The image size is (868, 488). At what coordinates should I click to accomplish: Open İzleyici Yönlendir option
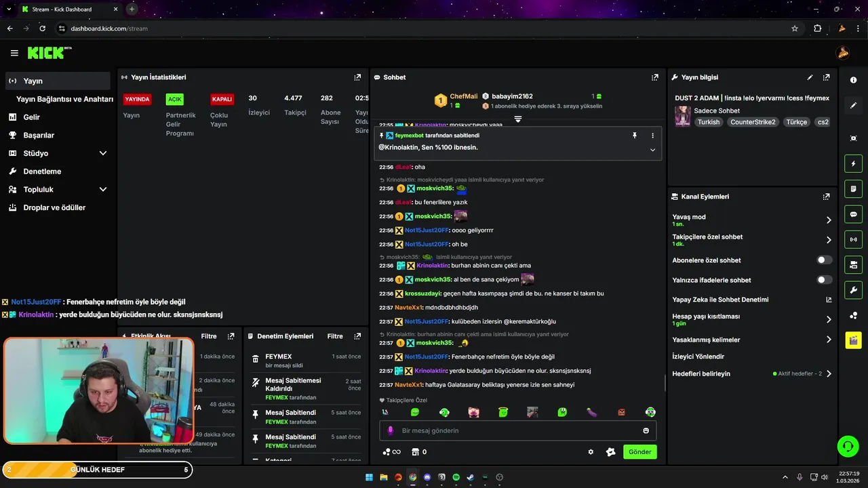[698, 357]
